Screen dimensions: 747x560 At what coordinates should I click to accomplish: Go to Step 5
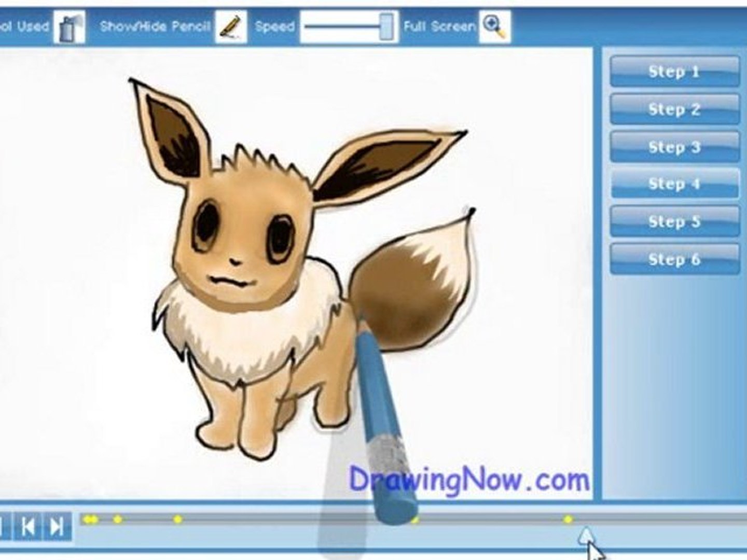click(674, 221)
